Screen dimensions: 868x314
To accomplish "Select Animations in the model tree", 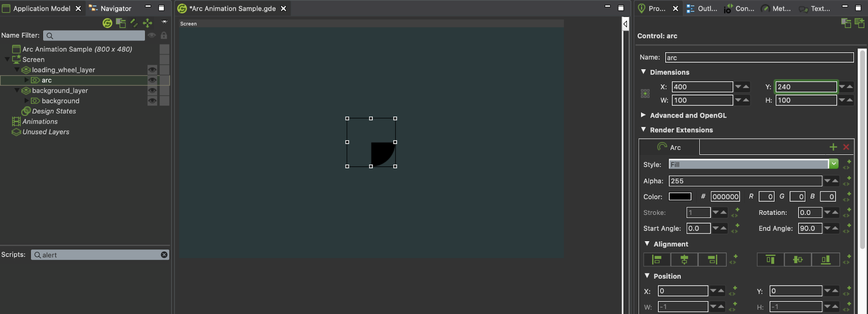I will click(40, 122).
